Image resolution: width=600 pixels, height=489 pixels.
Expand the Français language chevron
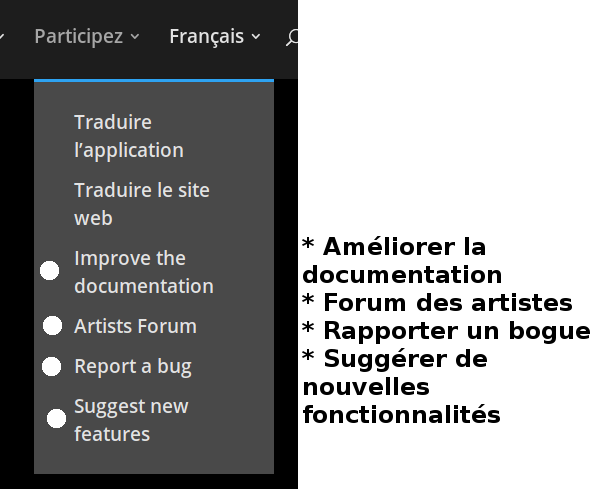(x=256, y=37)
